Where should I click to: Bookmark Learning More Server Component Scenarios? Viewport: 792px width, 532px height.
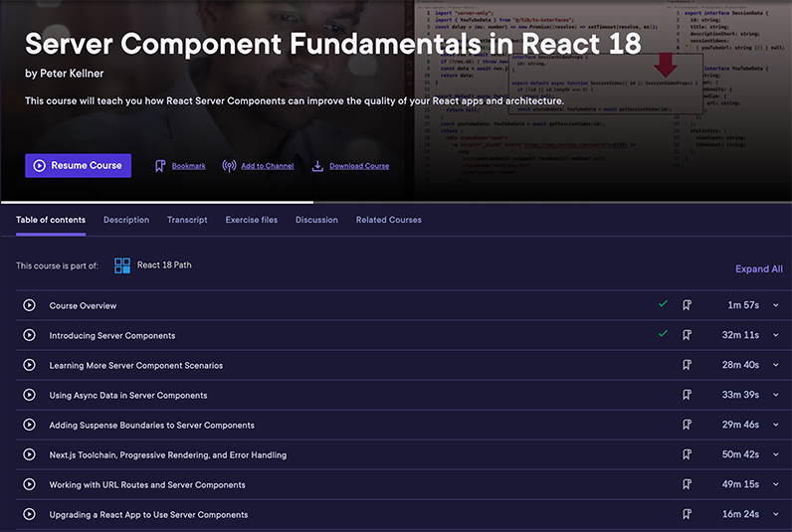[687, 365]
